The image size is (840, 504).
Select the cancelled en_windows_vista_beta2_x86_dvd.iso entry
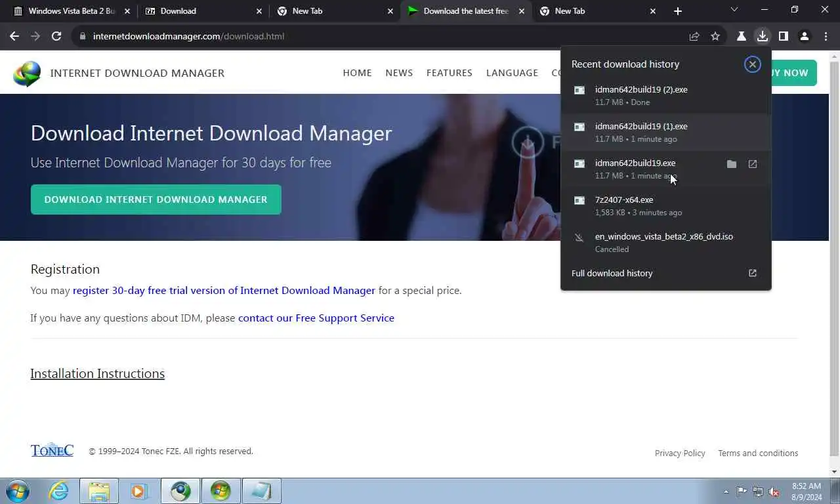pos(666,243)
